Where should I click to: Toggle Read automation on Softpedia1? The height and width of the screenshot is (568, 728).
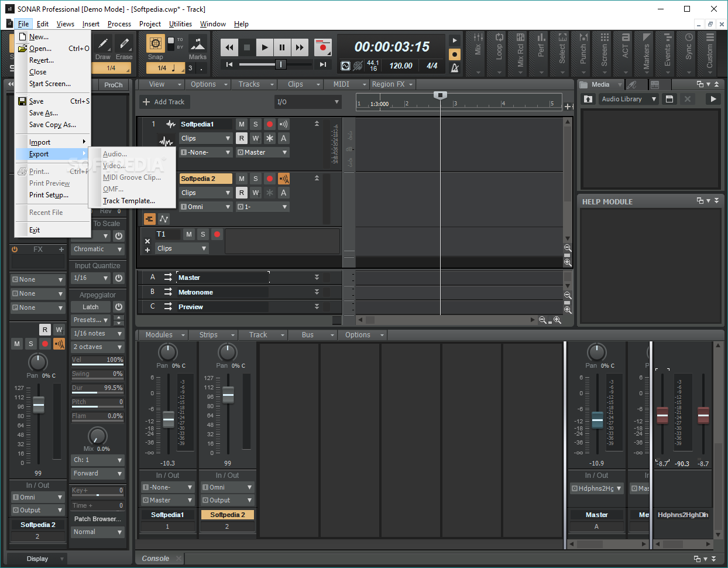[x=242, y=138]
